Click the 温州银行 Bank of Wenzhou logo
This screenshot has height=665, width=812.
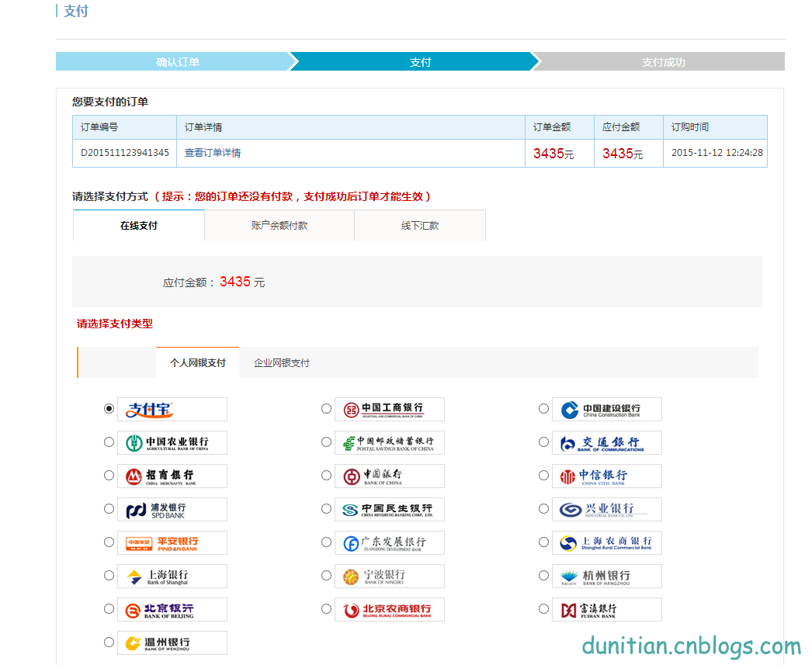point(172,642)
